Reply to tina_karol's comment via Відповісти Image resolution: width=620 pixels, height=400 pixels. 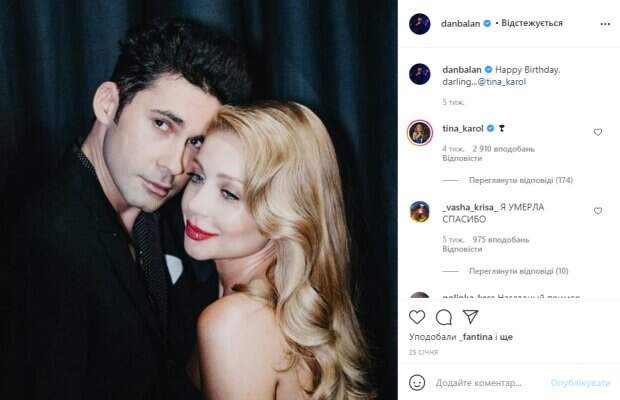462,158
